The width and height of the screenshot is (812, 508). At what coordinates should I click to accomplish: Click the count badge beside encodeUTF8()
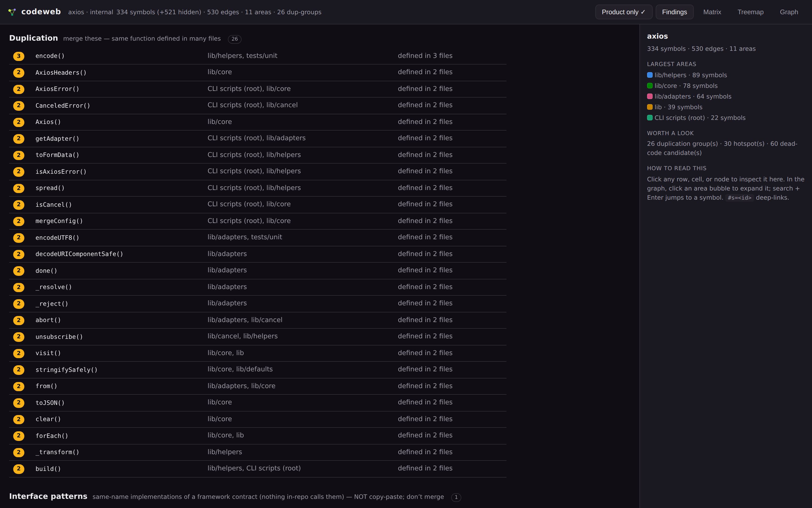pos(19,237)
